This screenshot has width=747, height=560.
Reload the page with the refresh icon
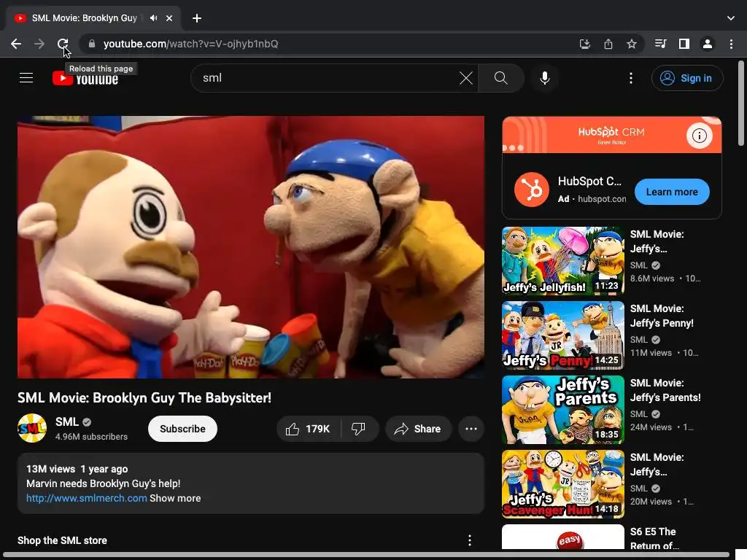tap(63, 44)
